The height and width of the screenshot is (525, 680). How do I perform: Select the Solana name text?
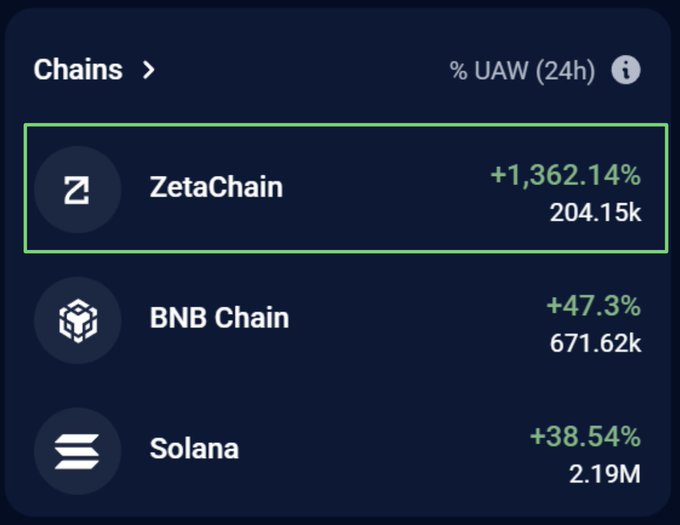tap(194, 448)
